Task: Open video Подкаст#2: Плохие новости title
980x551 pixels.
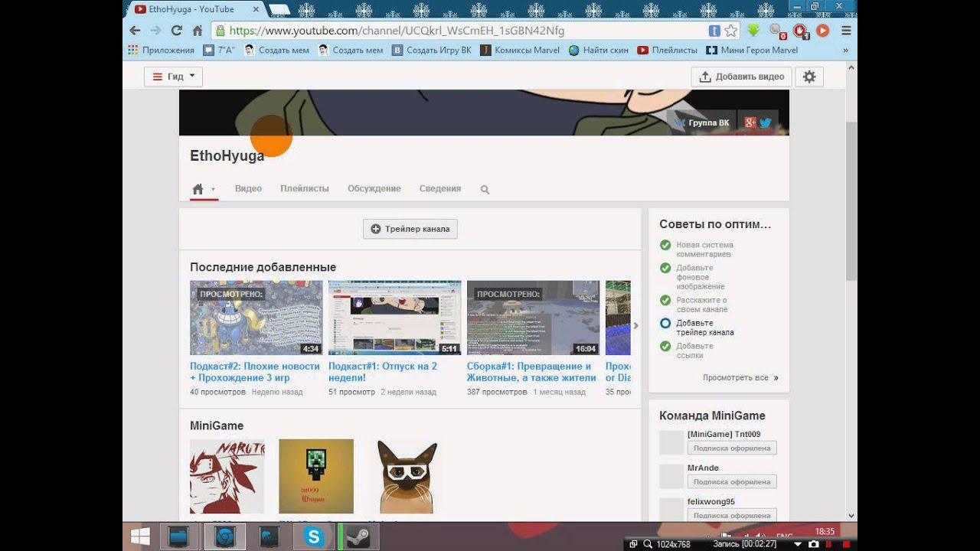Action: pos(255,372)
